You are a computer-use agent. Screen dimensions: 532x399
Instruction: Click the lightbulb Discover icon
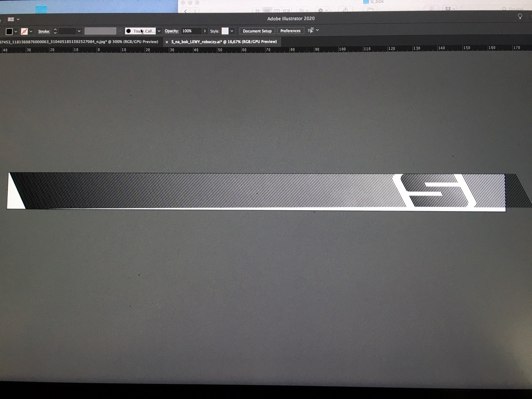[520, 16]
